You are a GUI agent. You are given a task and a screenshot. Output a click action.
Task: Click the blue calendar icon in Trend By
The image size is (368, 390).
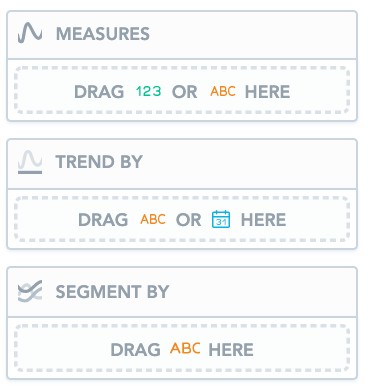(x=221, y=219)
